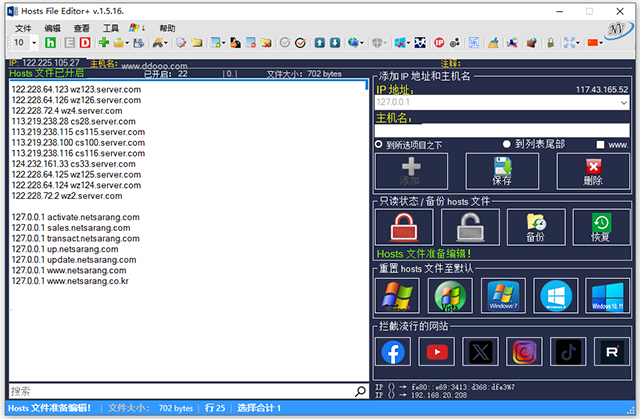Open the 帮助 menu
640x419 pixels.
(167, 28)
